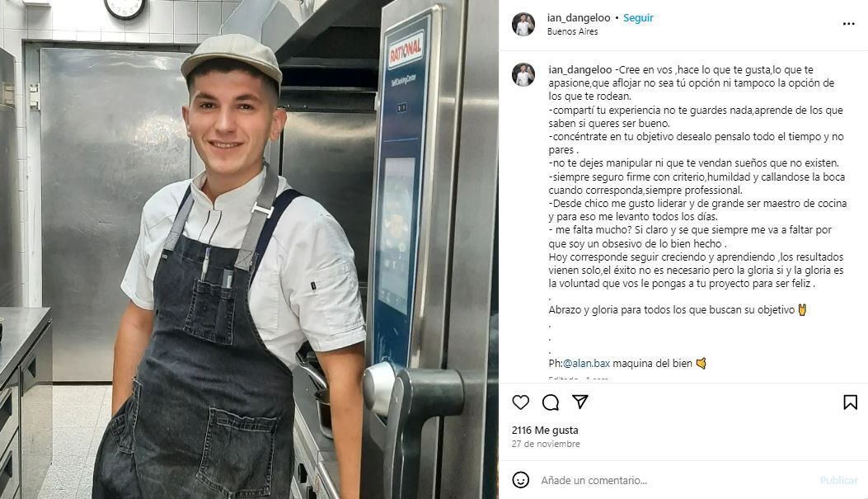
Task: Open emoji picker in comment box
Action: [x=520, y=479]
